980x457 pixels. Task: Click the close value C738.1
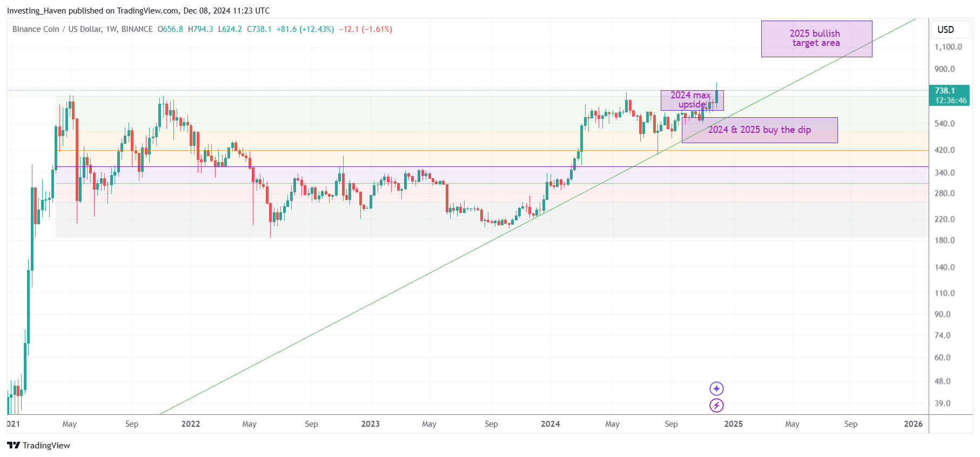pyautogui.click(x=259, y=29)
